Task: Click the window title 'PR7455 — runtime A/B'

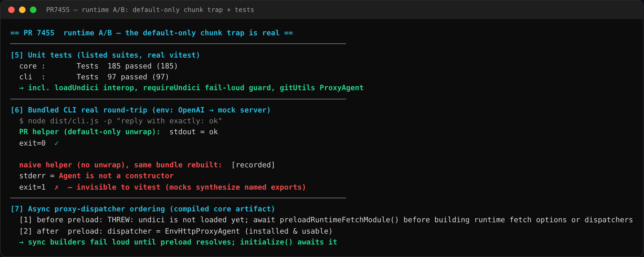Action: [150, 10]
